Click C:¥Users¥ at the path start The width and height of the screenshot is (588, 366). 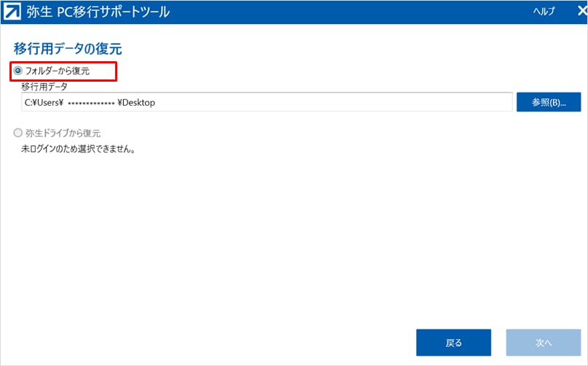click(x=44, y=103)
